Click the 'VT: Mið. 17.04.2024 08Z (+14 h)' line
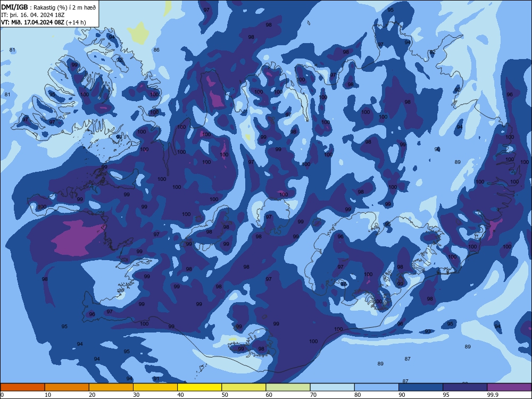Image resolution: width=532 pixels, height=399 pixels. 44,22
